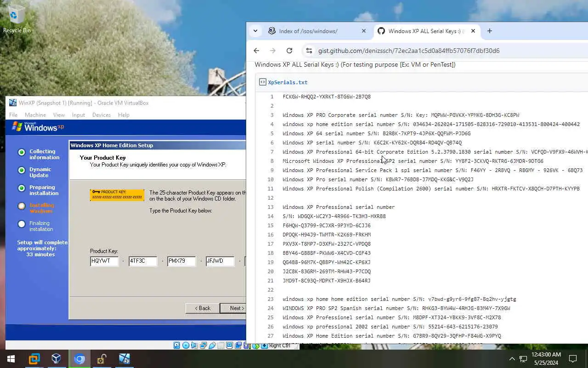Screen dimensions: 588x368
Task: Close the 'Index of /isos/windows/' tab
Action: (364, 31)
